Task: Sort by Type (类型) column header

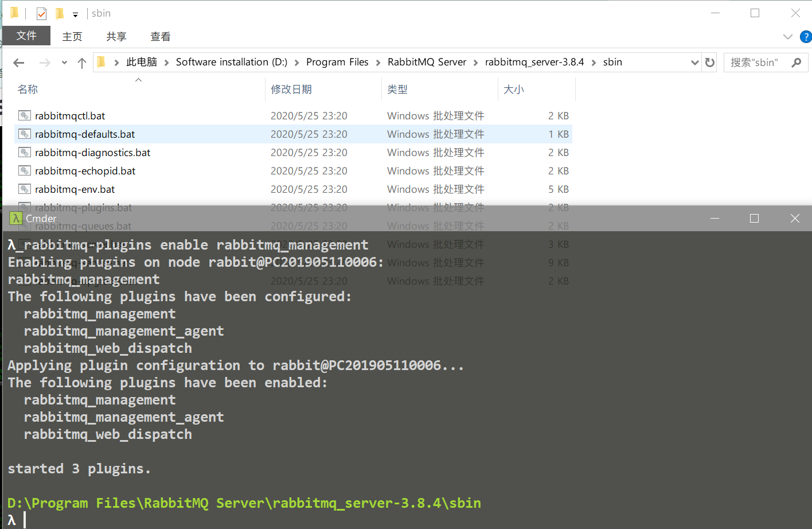Action: point(440,89)
